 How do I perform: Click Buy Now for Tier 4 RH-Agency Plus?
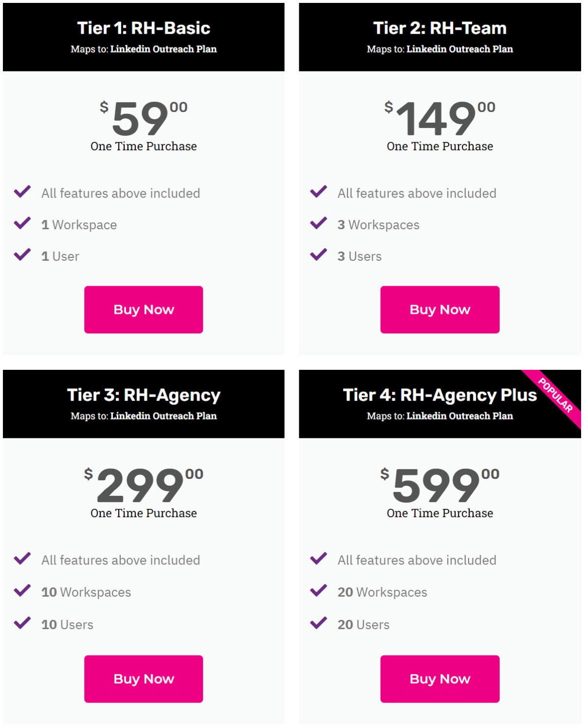(x=440, y=679)
